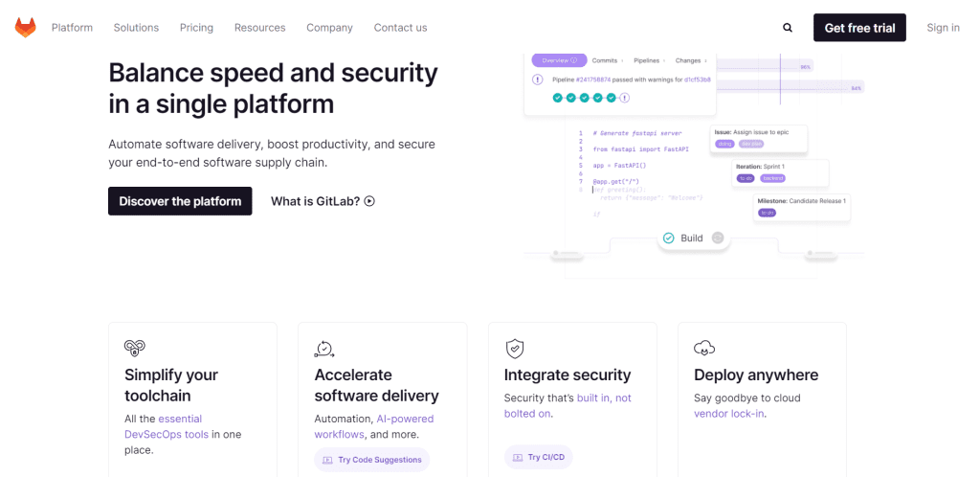Viewport: 980px width, 477px height.
Task: Go to the Pricing page
Action: click(x=196, y=28)
